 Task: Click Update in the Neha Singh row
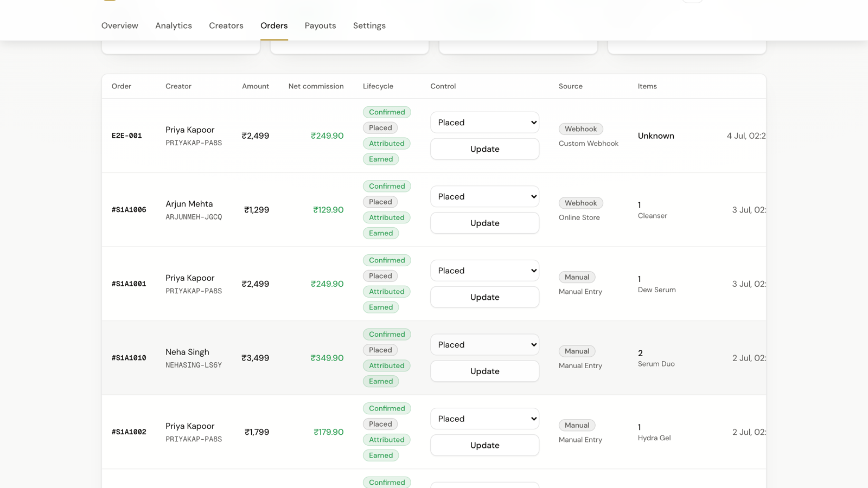tap(485, 371)
